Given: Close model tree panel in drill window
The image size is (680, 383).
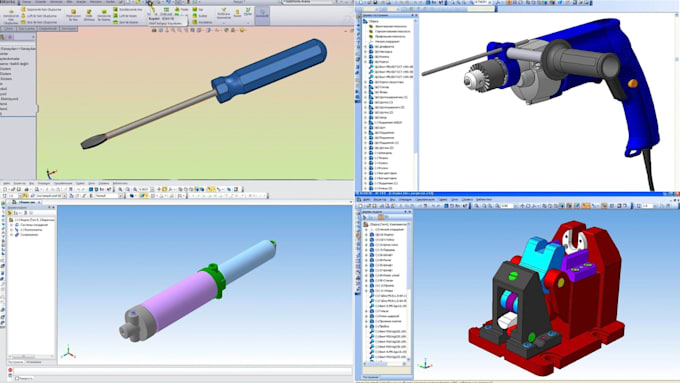Looking at the screenshot, I should click(416, 15).
